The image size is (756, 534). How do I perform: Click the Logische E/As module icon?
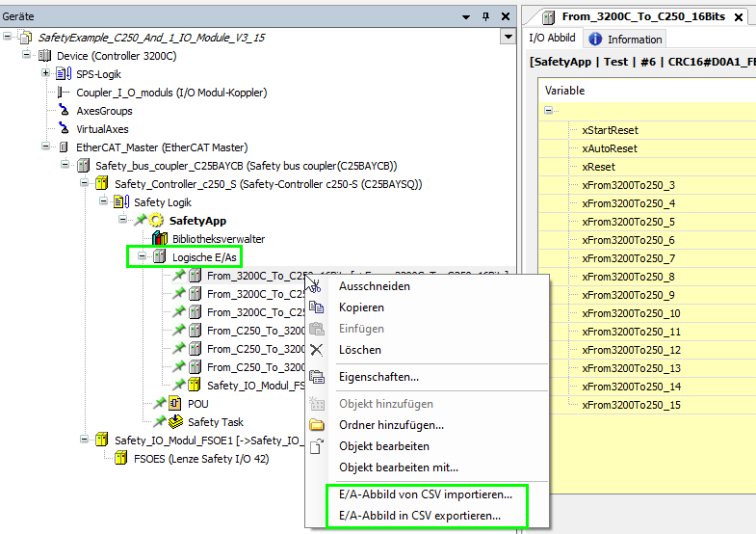click(x=160, y=257)
